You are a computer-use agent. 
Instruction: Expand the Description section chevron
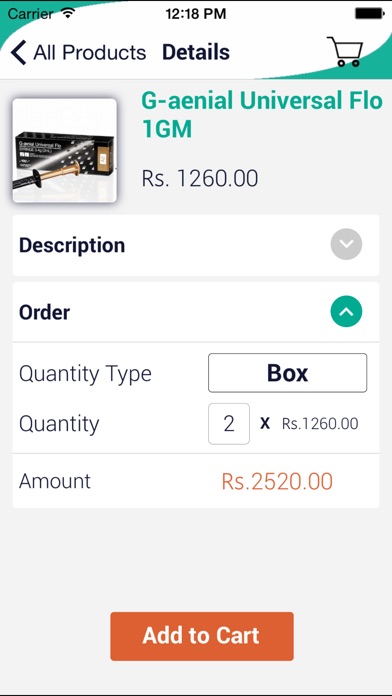click(x=346, y=244)
